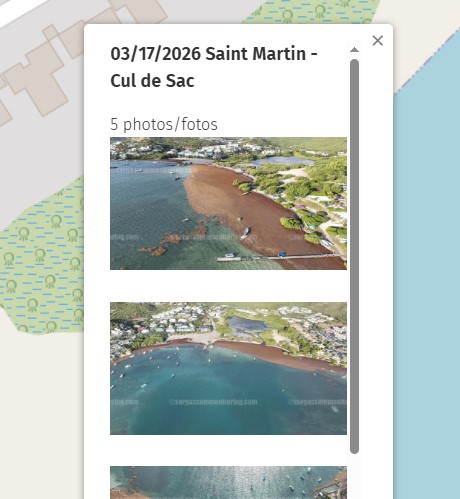Click the "5 photos/fotos" label
This screenshot has height=499, width=460.
click(164, 124)
